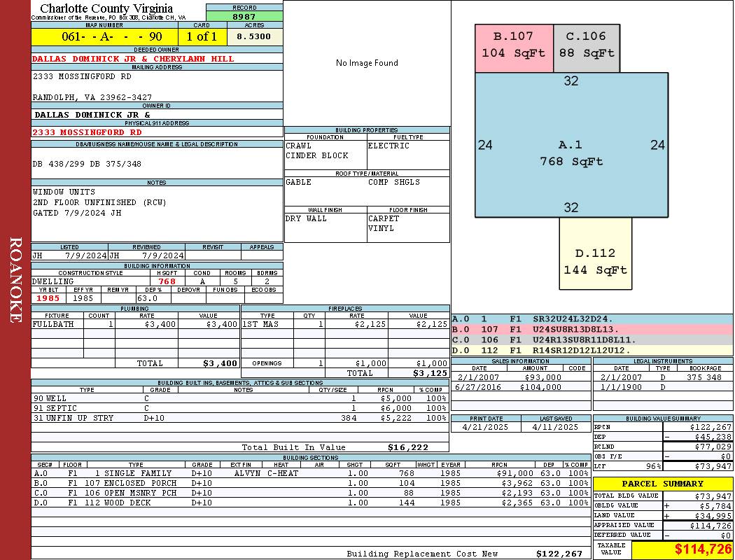Click land value $34,995

[x=713, y=515]
